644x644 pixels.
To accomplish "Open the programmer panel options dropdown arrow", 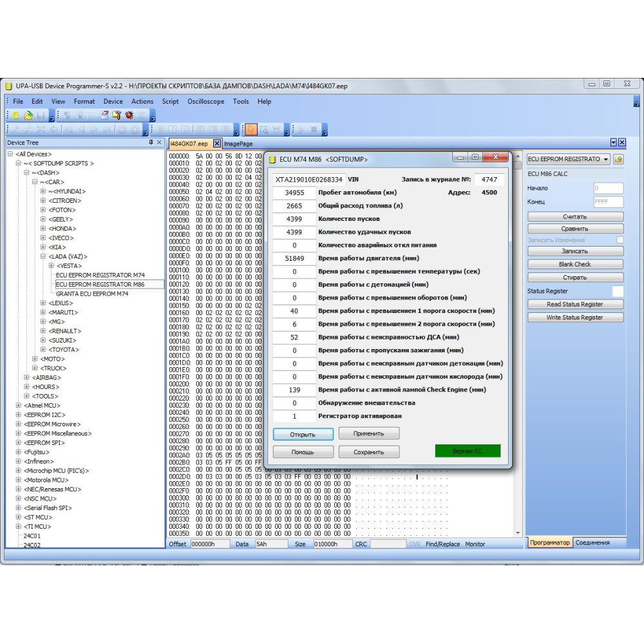I will pyautogui.click(x=614, y=142).
